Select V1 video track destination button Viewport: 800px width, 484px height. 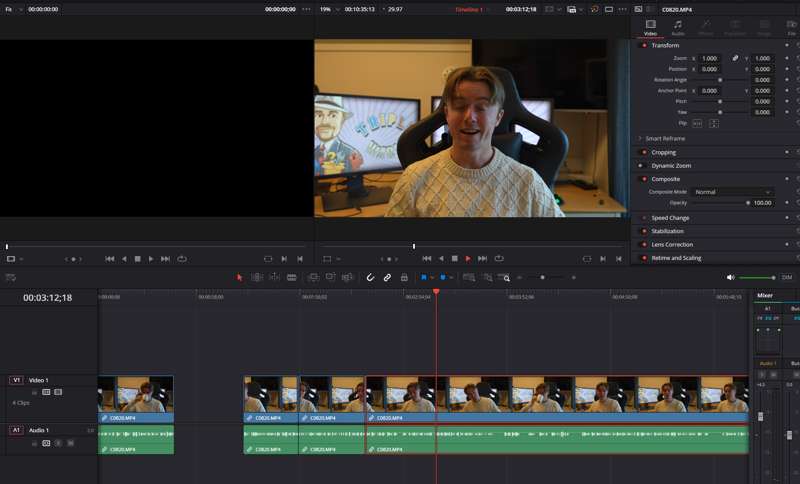[x=16, y=380]
